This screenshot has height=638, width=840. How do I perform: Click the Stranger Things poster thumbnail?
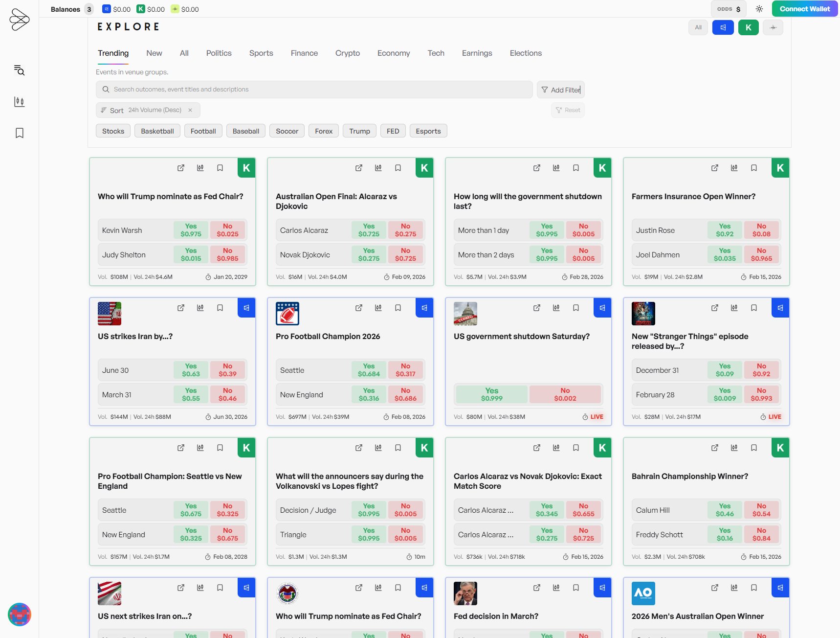[x=643, y=314]
